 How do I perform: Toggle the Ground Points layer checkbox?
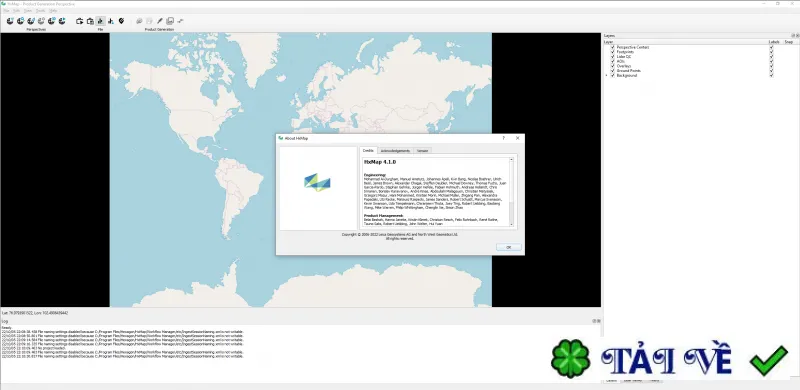coord(613,70)
